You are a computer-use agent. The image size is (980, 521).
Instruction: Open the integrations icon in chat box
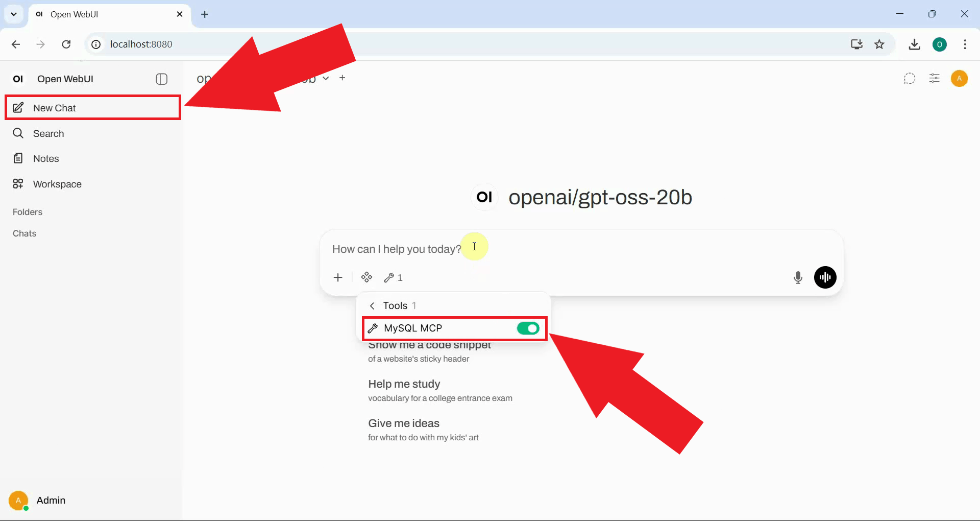pos(366,277)
